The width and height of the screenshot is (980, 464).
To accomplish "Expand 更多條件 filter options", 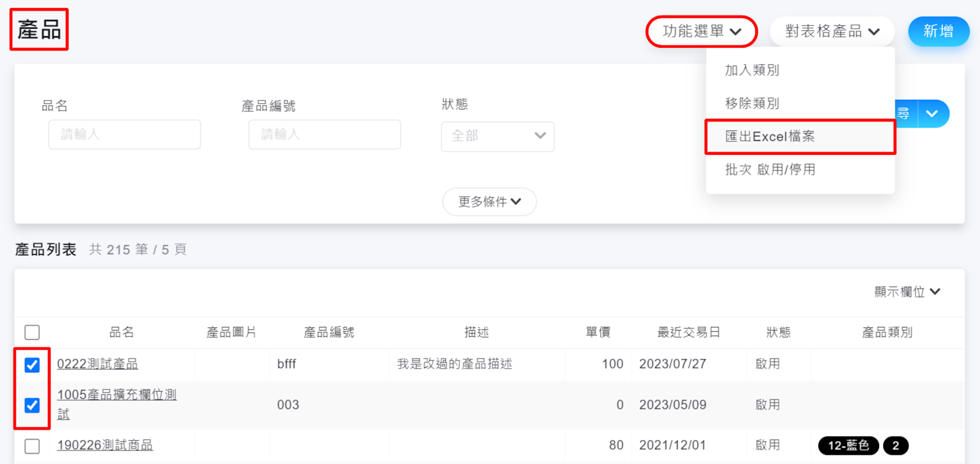I will 489,201.
